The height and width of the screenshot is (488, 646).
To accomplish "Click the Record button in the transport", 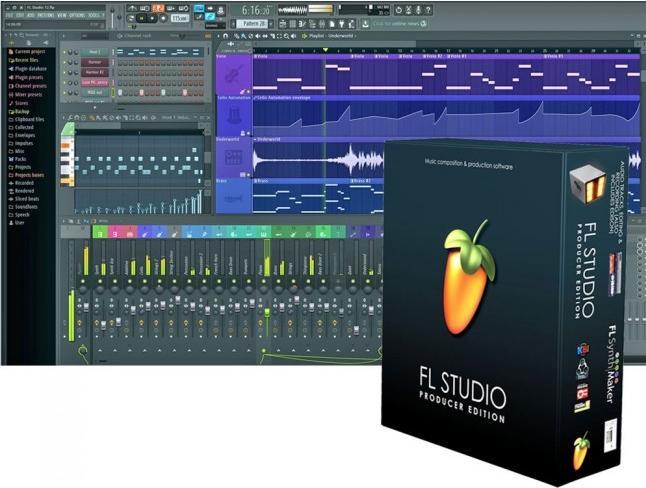I will click(x=163, y=19).
